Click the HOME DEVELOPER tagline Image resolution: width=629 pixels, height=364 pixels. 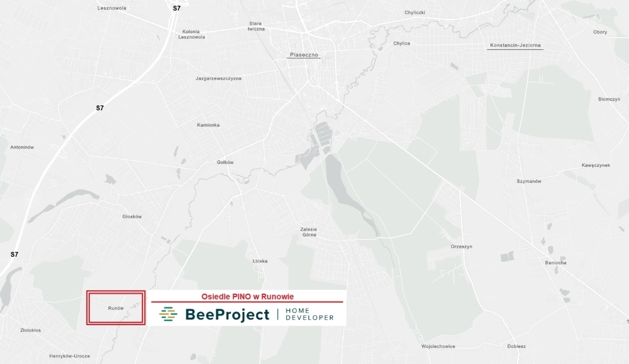pyautogui.click(x=309, y=314)
